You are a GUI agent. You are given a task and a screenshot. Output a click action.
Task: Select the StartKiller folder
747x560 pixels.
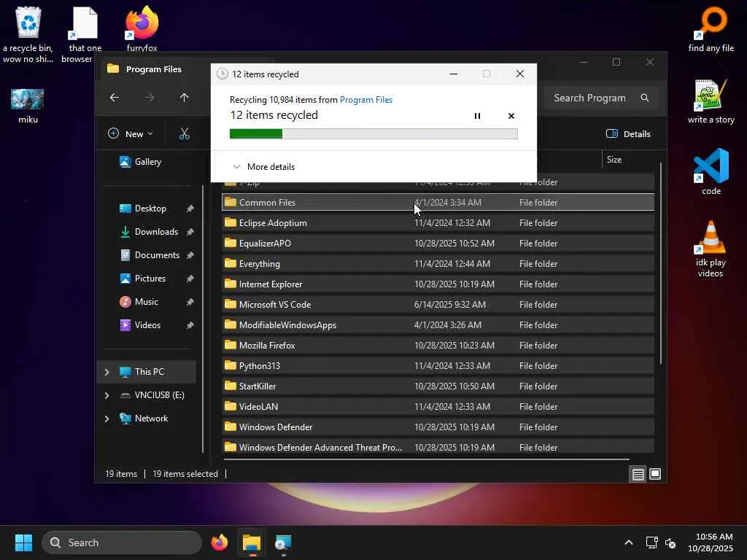pos(438,386)
